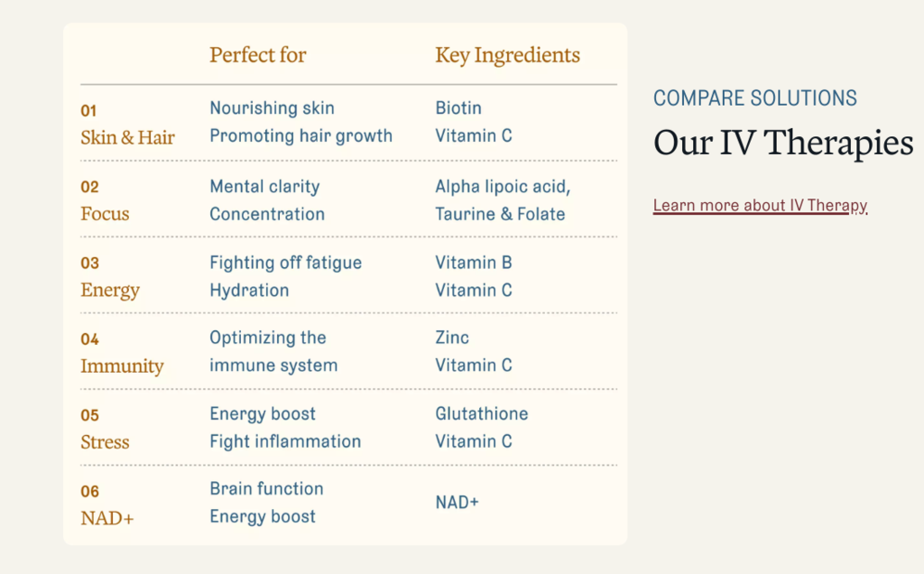Click the Glutathione ingredient entry
The width and height of the screenshot is (924, 574).
pos(482,414)
